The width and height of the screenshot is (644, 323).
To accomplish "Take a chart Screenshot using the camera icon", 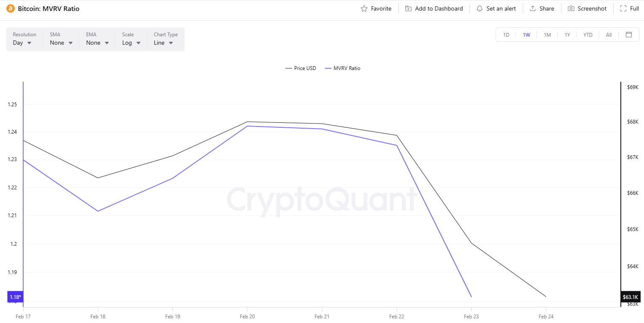I will tap(571, 8).
